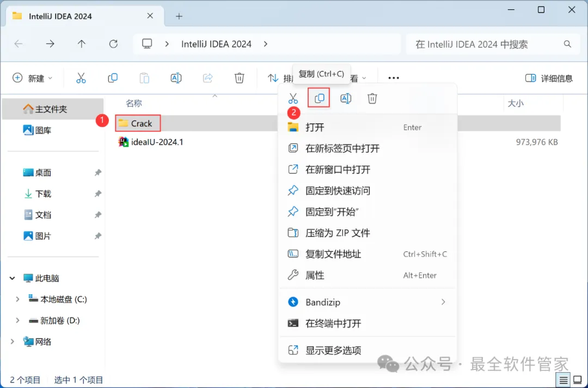Image resolution: width=588 pixels, height=388 pixels.
Task: Click the Paste icon in the toolbar
Action: click(x=144, y=78)
